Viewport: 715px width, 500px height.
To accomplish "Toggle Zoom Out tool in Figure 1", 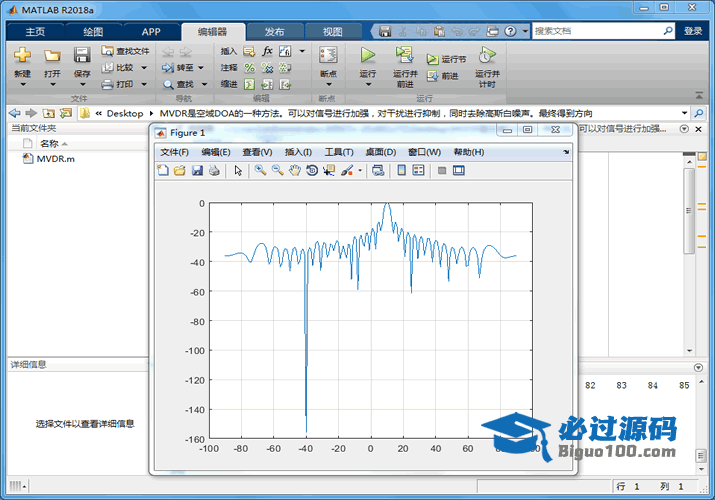I will (277, 170).
